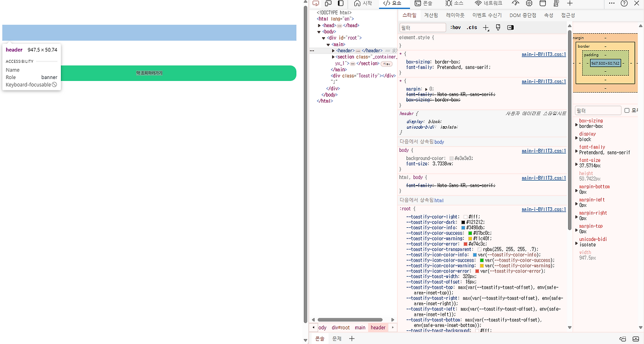This screenshot has height=344, width=644.
Task: Select the header breadcrumb item
Action: [378, 327]
